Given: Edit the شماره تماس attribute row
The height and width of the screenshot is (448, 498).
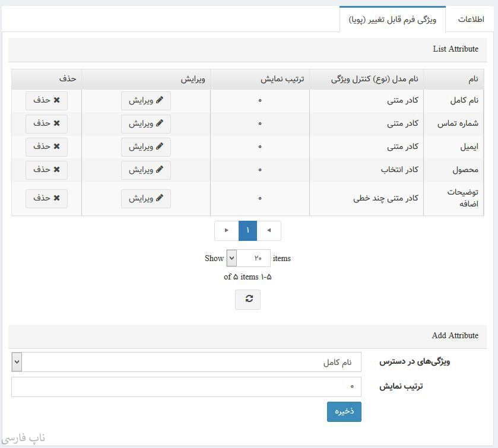Looking at the screenshot, I should pyautogui.click(x=146, y=124).
